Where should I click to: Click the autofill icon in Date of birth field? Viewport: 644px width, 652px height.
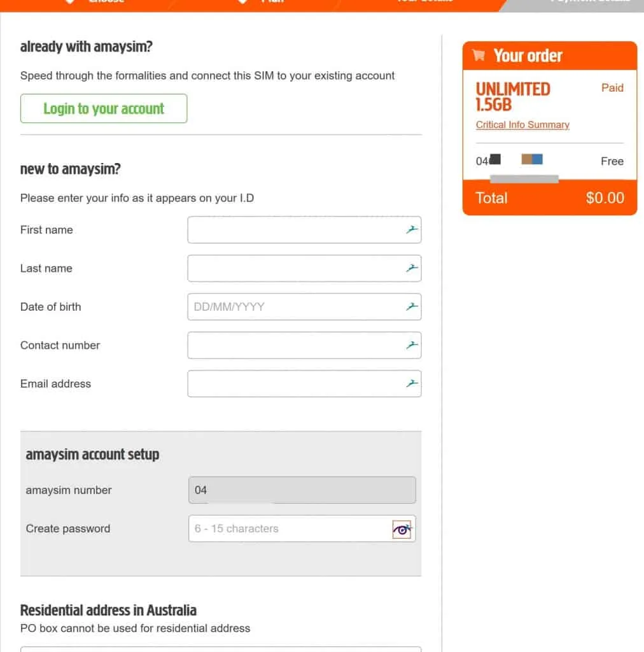pyautogui.click(x=412, y=307)
